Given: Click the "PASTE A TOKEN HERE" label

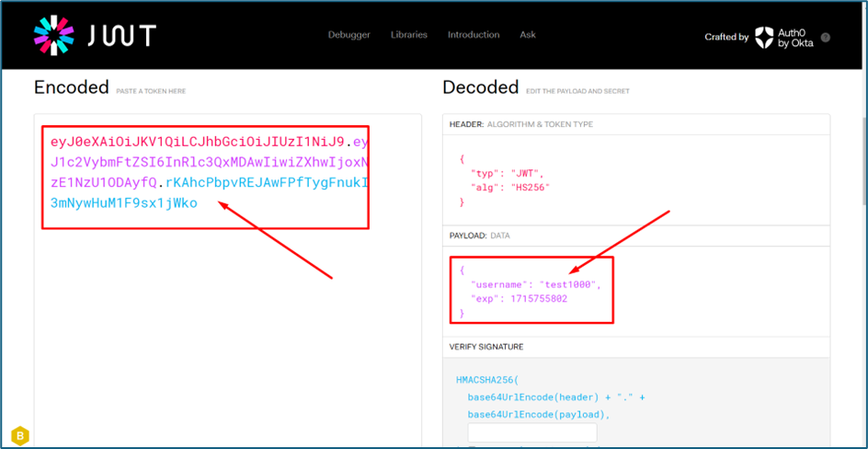Looking at the screenshot, I should [151, 91].
